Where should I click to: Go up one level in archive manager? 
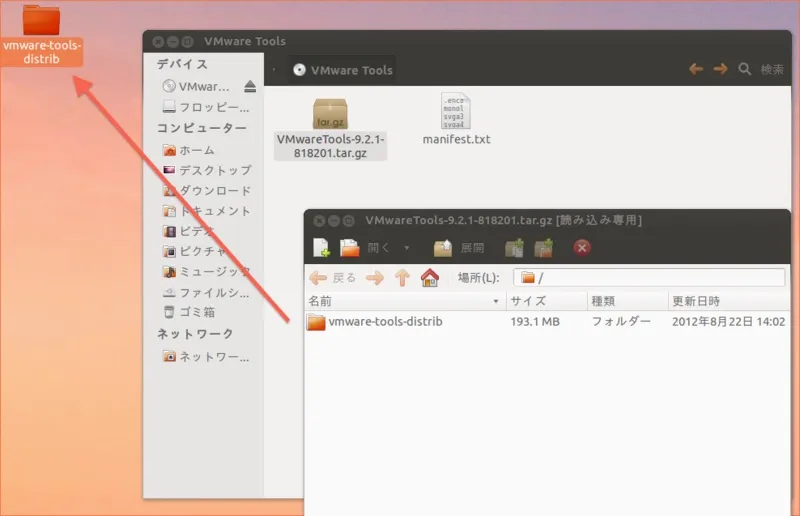402,278
